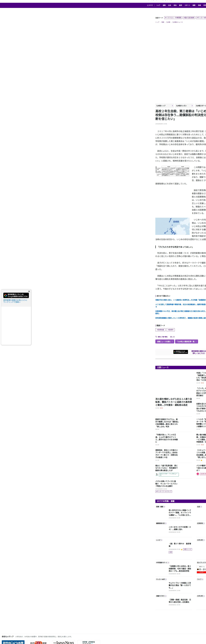Click the 使い方 link

click(173, 337)
